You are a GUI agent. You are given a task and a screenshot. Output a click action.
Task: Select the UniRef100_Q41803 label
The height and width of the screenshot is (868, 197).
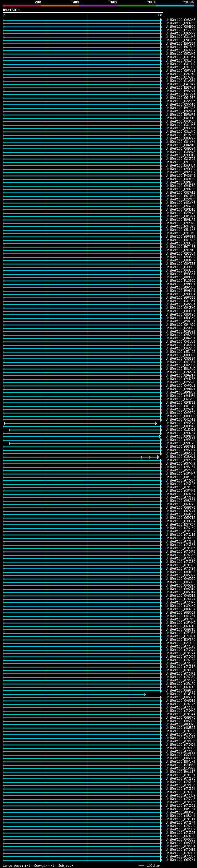[x=180, y=240]
